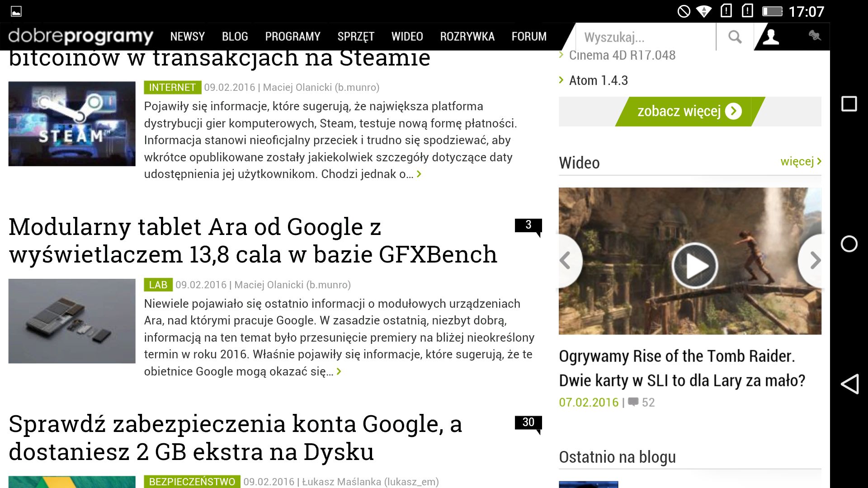Go to previous video with left arrow
This screenshot has width=868, height=488.
click(566, 261)
